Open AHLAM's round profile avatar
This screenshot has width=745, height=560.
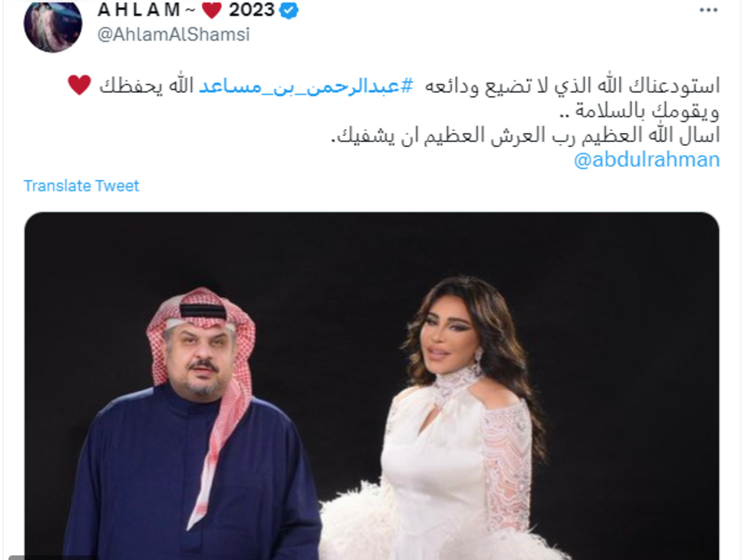(x=53, y=25)
